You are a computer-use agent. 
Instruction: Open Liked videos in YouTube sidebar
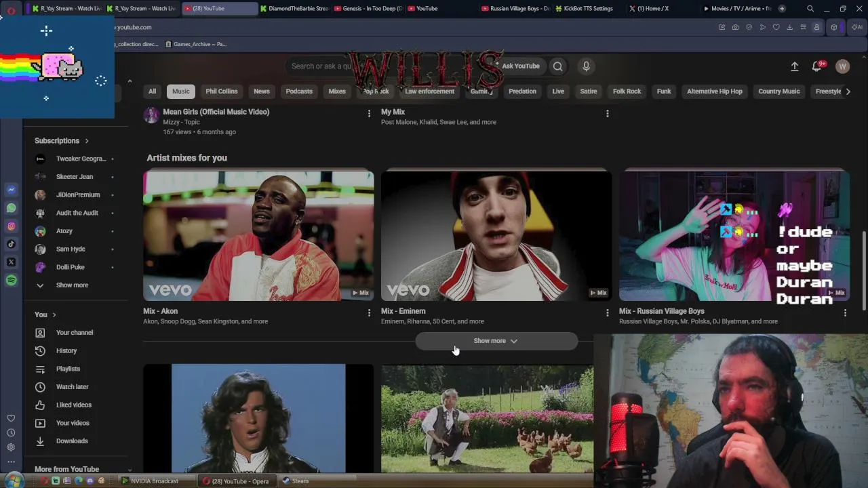click(73, 405)
